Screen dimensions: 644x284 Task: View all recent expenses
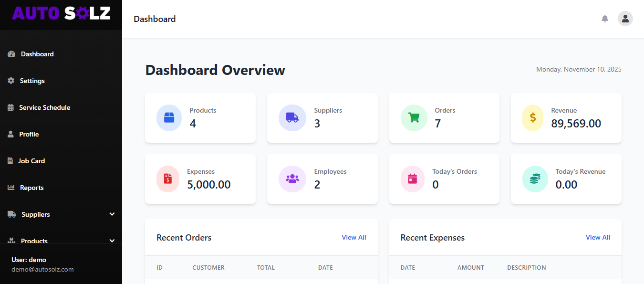tap(597, 237)
